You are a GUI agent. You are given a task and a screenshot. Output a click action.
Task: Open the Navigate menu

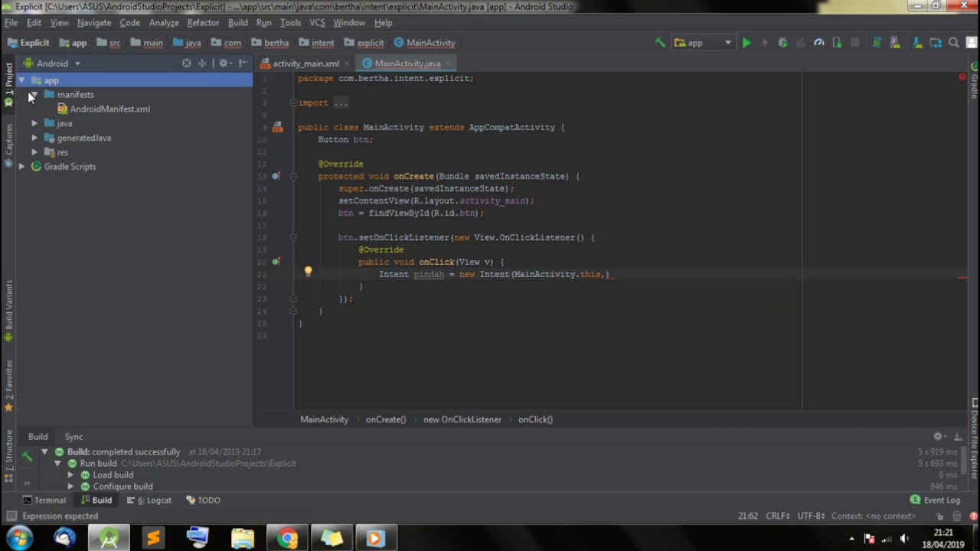click(94, 23)
